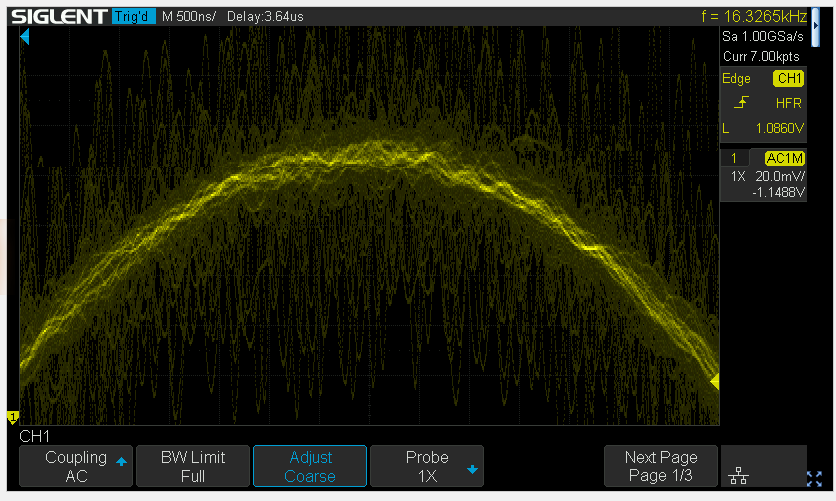Click channel number 1 in channel box
836x501 pixels.
pos(734,158)
